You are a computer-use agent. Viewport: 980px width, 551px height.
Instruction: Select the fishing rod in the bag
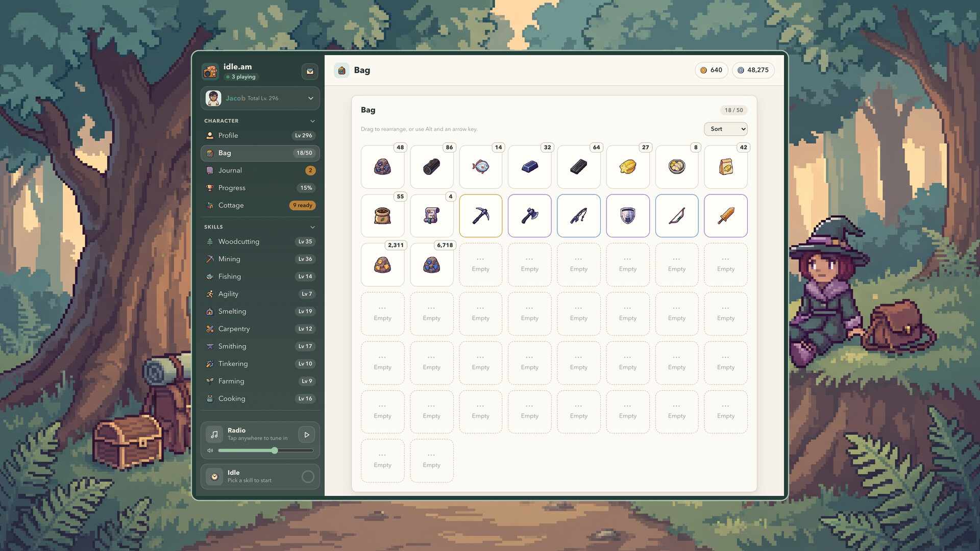coord(578,216)
